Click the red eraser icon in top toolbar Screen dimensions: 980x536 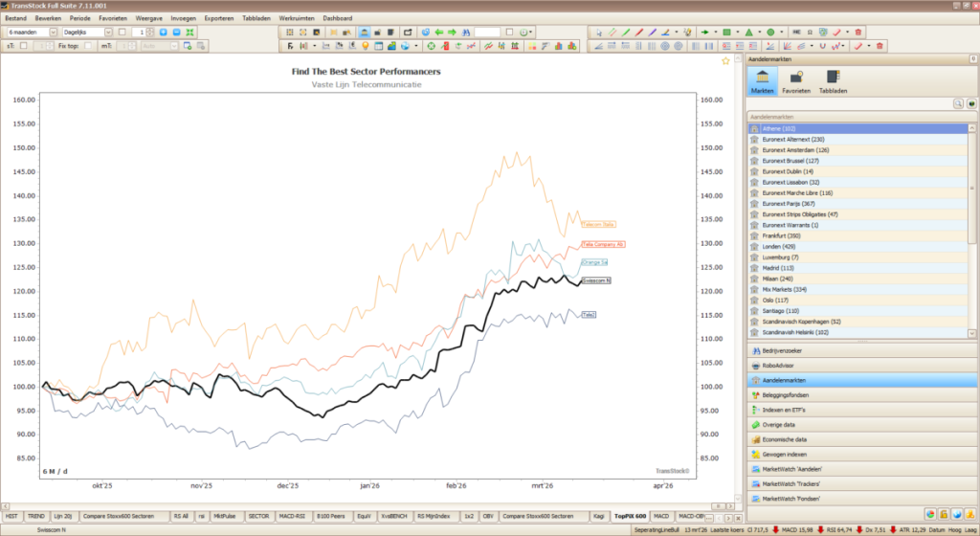click(x=836, y=32)
